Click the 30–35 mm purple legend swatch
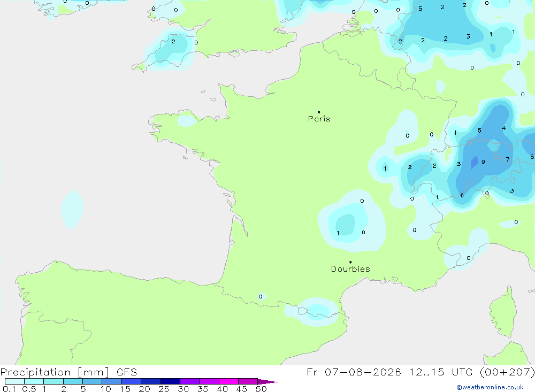 190,381
